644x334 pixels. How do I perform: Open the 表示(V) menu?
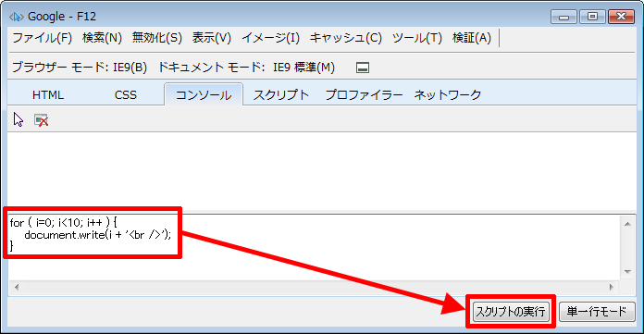(x=212, y=38)
